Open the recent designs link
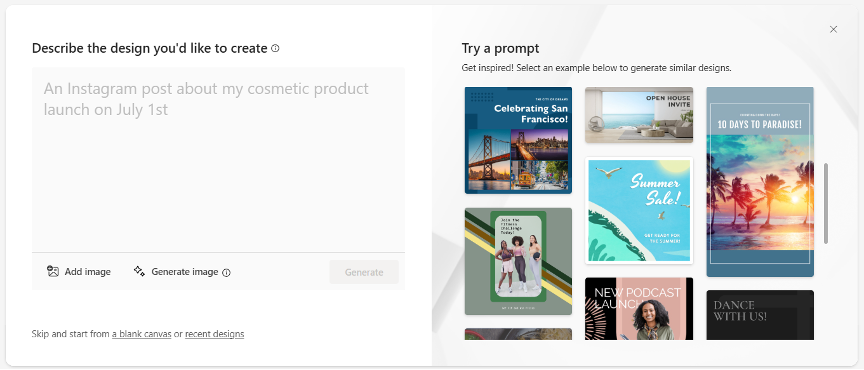This screenshot has height=370, width=864. (x=214, y=334)
